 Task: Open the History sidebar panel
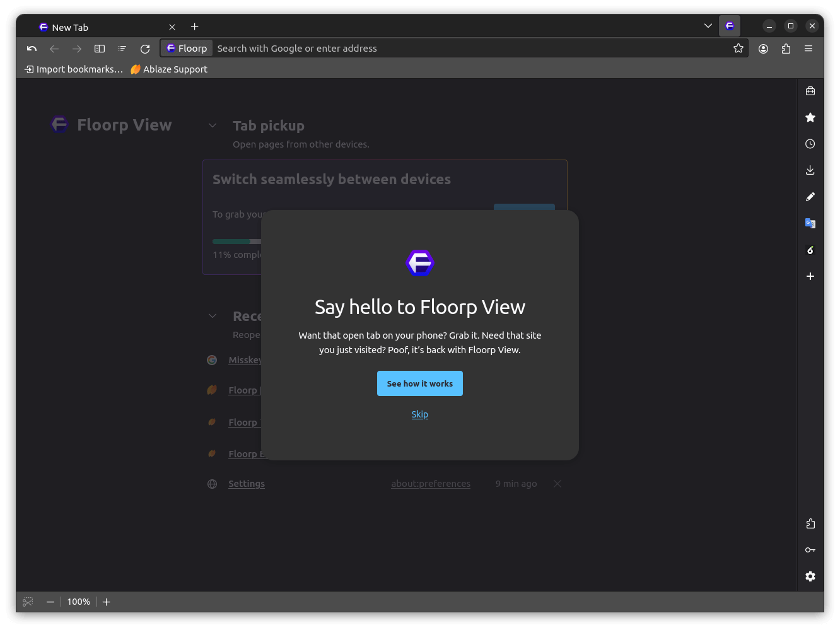810,143
